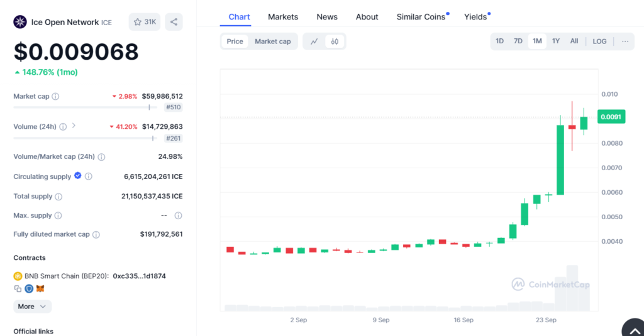The width and height of the screenshot is (644, 336).
Task: Switch to candlestick chart icon
Action: pyautogui.click(x=335, y=41)
